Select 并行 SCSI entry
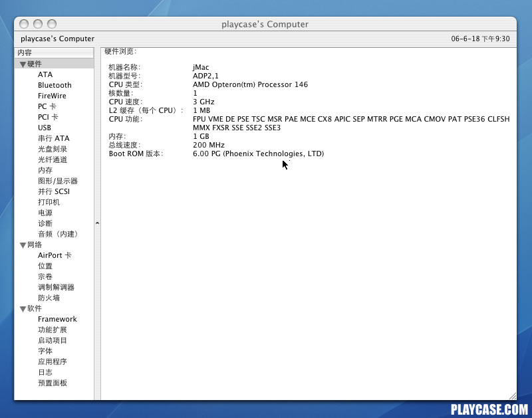 (54, 191)
